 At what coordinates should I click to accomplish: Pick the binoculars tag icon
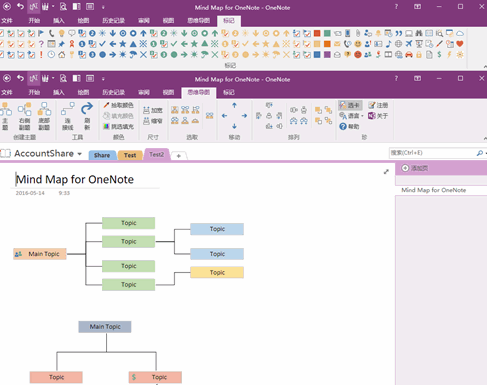click(x=419, y=33)
